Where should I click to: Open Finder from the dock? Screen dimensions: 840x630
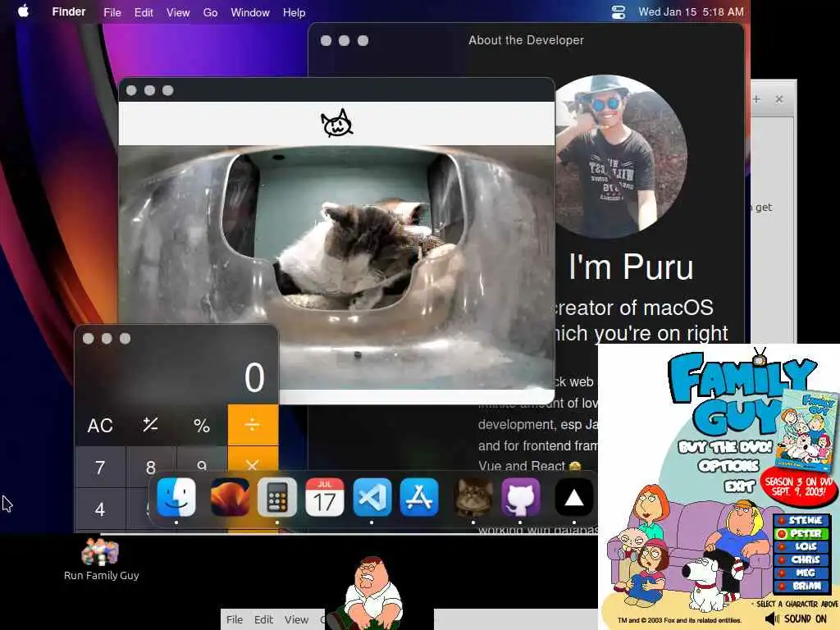point(176,498)
